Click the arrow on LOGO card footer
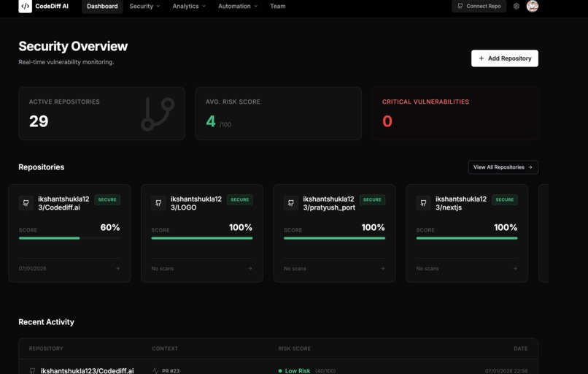Screen dimensions: 588x374 250,269
